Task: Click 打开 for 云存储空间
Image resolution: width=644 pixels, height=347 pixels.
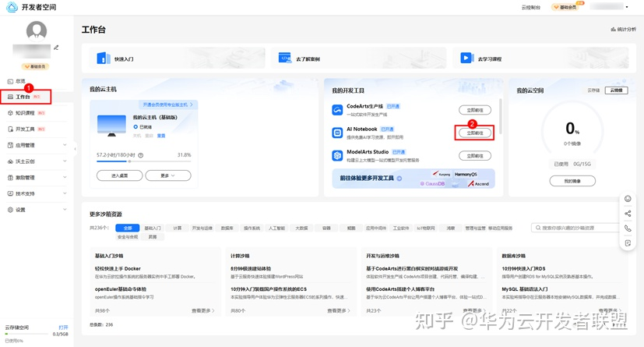Action: [63, 328]
